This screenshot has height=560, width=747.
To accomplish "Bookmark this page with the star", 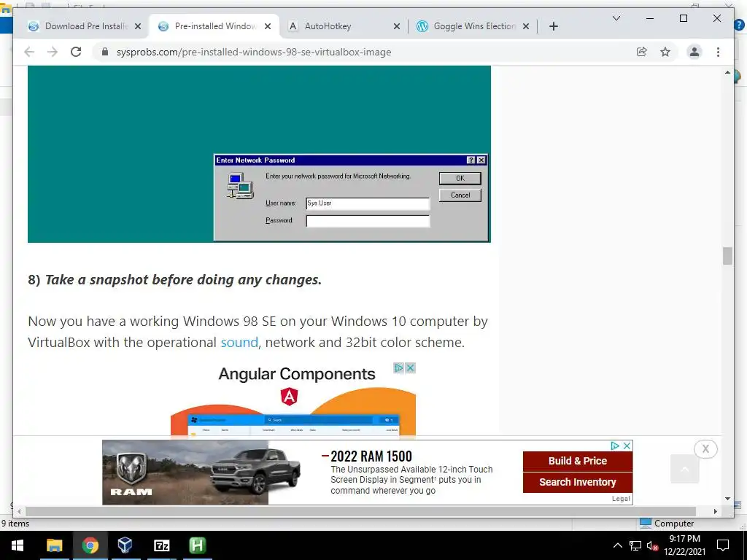I will (665, 52).
